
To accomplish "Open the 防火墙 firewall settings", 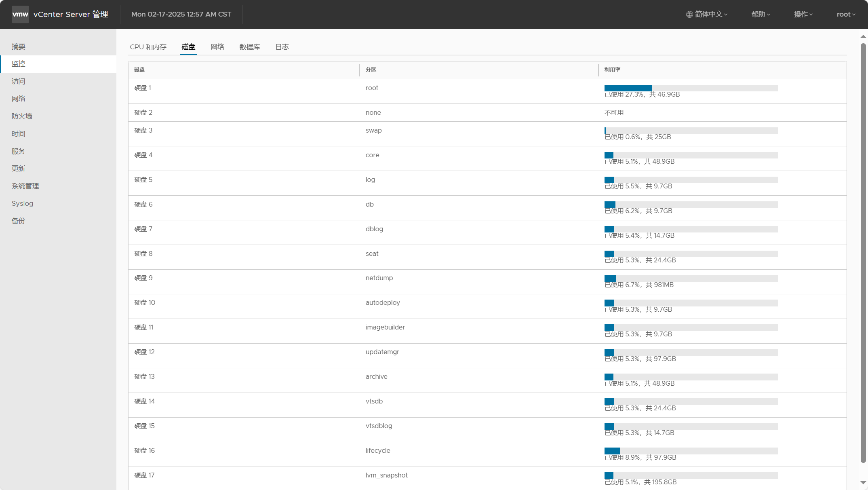I will (x=23, y=116).
